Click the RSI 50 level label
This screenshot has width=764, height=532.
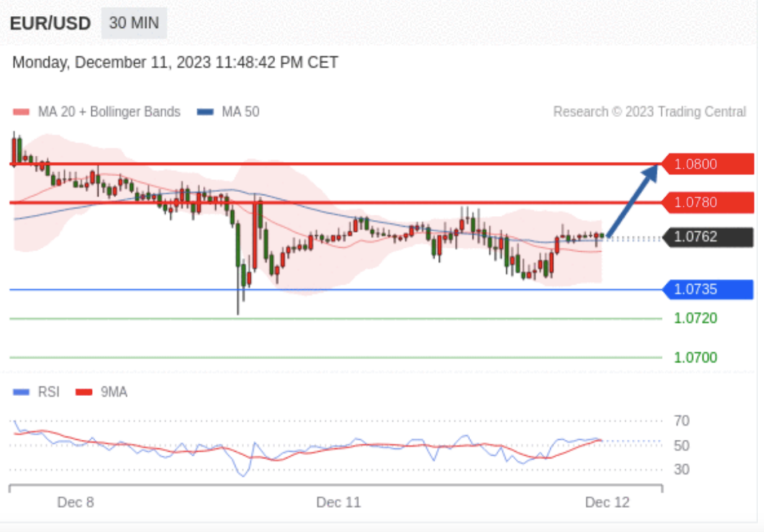[x=681, y=446]
